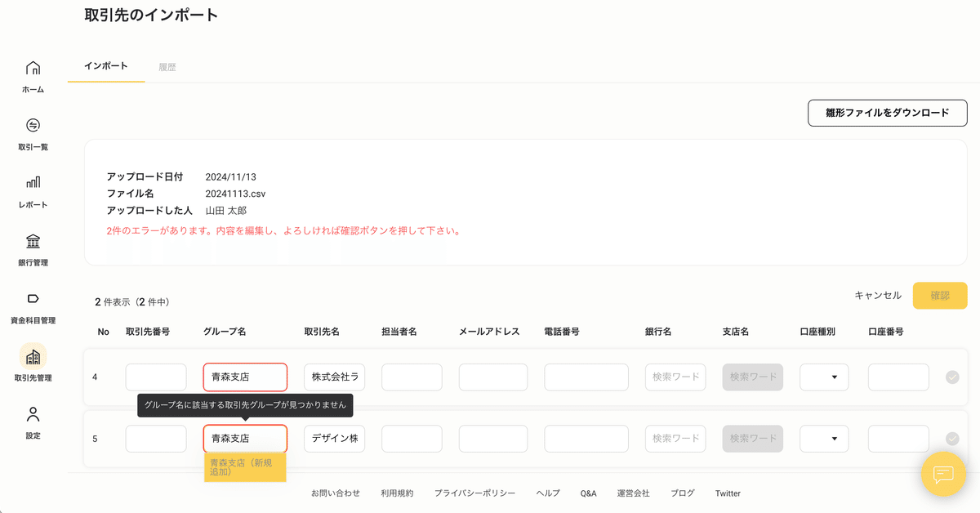Click 電話番号 field in row 5
Screen dimensions: 980x513
pyautogui.click(x=586, y=439)
